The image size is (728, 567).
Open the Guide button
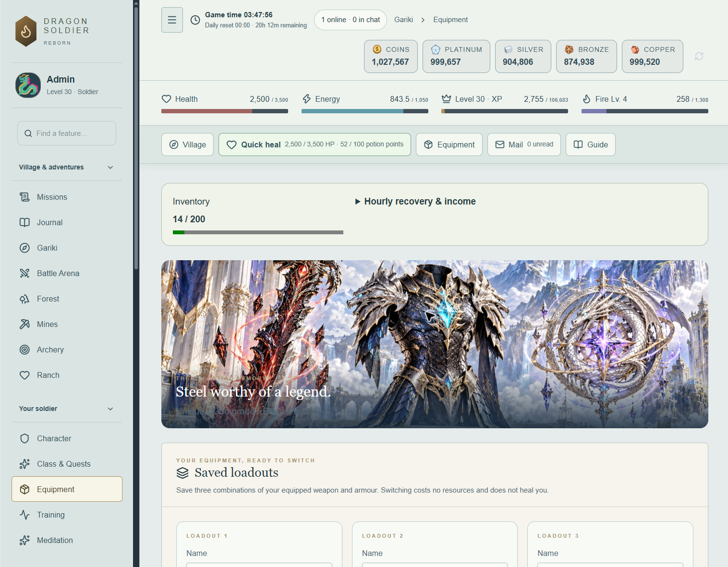click(x=591, y=145)
